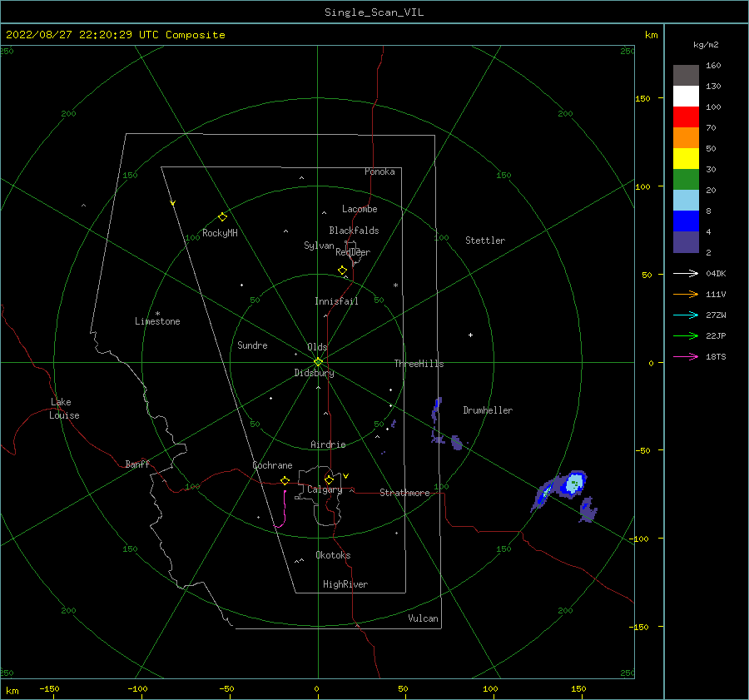Click the red 70-100 legend swatch

tap(686, 117)
